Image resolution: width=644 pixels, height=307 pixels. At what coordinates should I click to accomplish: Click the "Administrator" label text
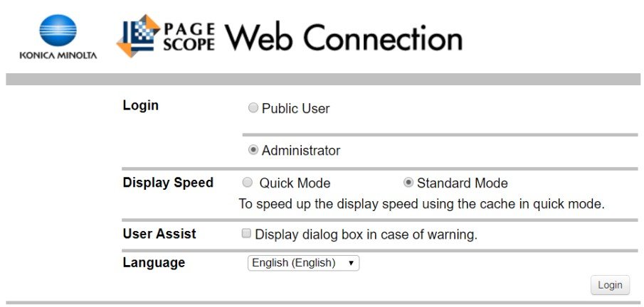(x=300, y=151)
